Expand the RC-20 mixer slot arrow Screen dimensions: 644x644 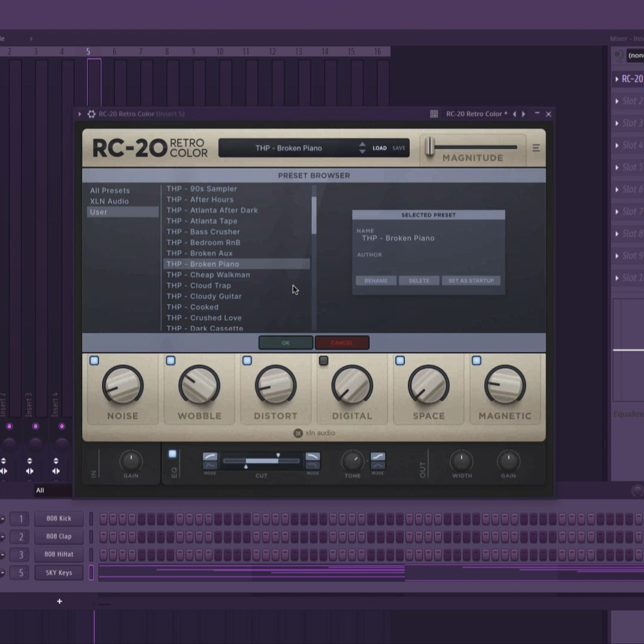click(x=617, y=79)
